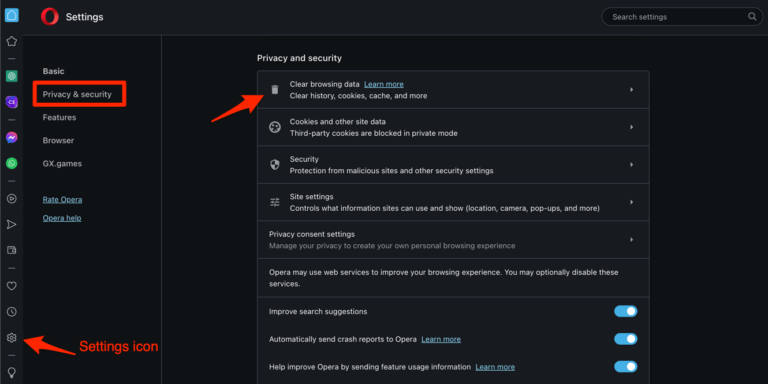Image resolution: width=768 pixels, height=384 pixels.
Task: Focus the Search settings field
Action: click(681, 17)
